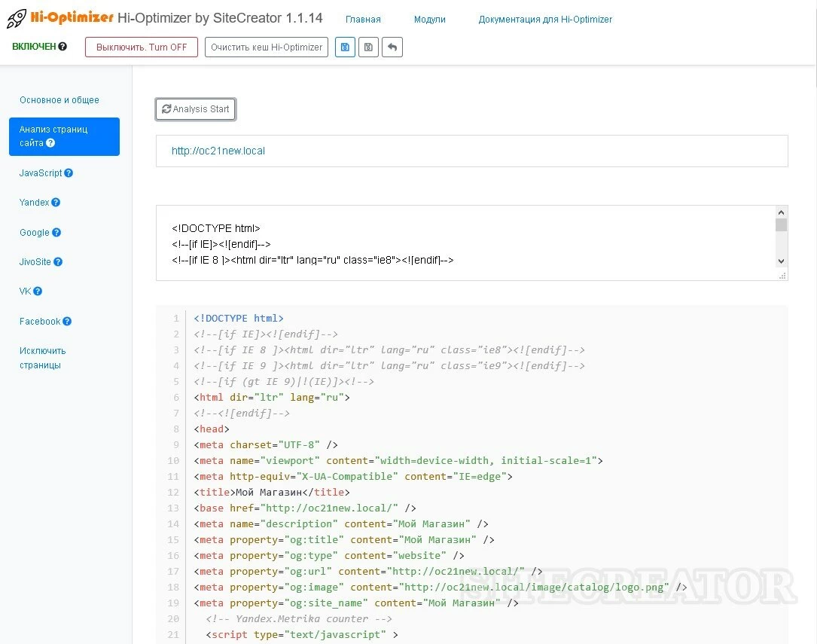This screenshot has height=644, width=817.
Task: Click code line 1 <!DOCTYPE html>
Action: [x=239, y=319]
